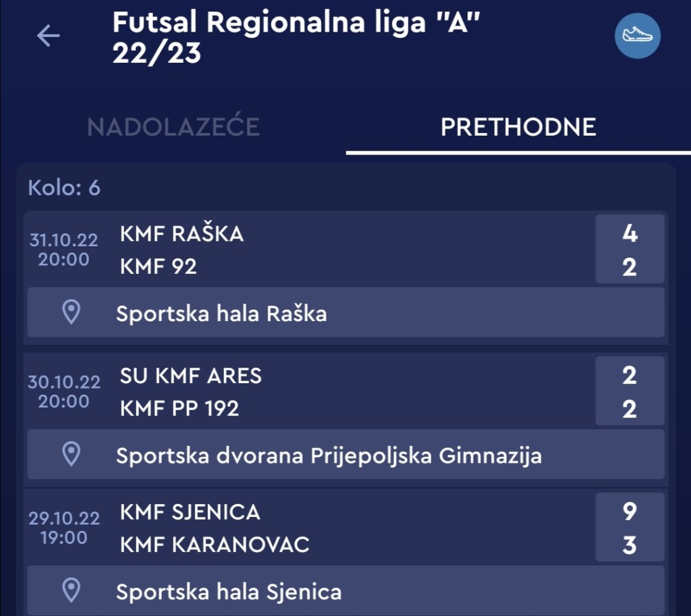The image size is (691, 616).
Task: Open the SU KMF ARES team
Action: coord(191,376)
